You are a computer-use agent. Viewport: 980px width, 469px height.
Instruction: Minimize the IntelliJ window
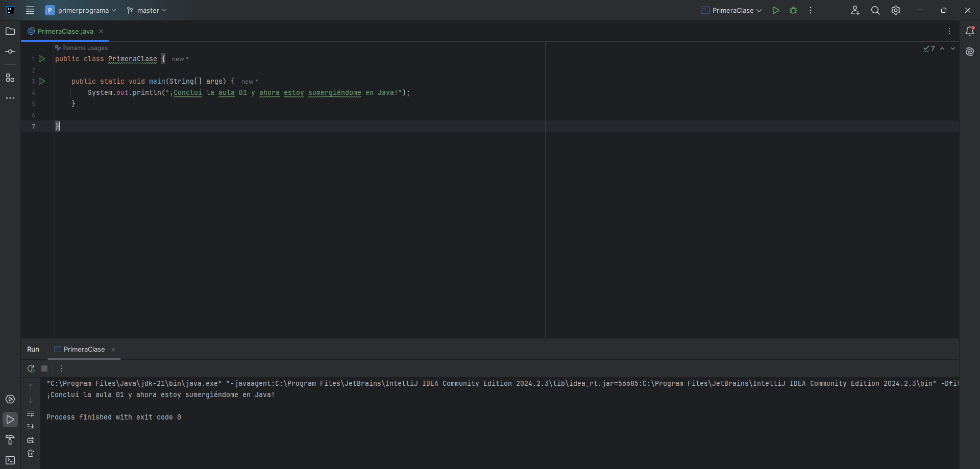pos(920,10)
